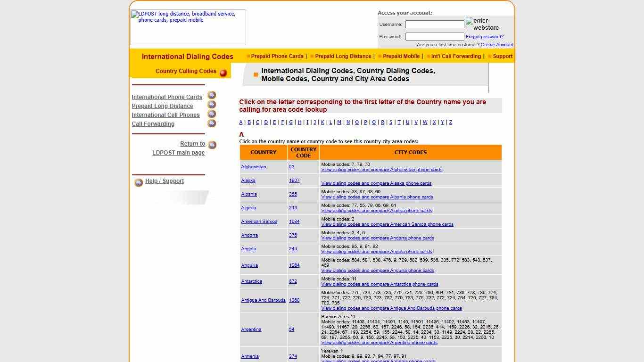Viewport: 644px width, 362px height.
Task: View dialing codes and compare Albania phone cards
Action: 377,197
